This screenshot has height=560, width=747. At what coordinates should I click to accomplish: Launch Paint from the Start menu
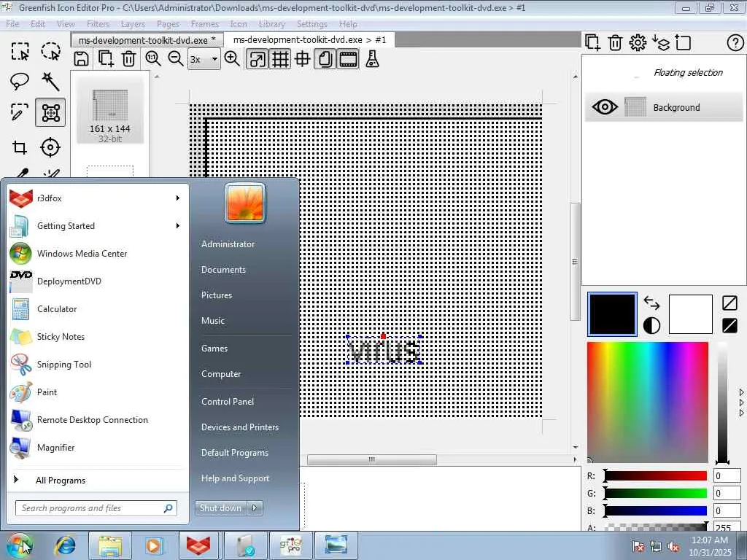coord(98,392)
